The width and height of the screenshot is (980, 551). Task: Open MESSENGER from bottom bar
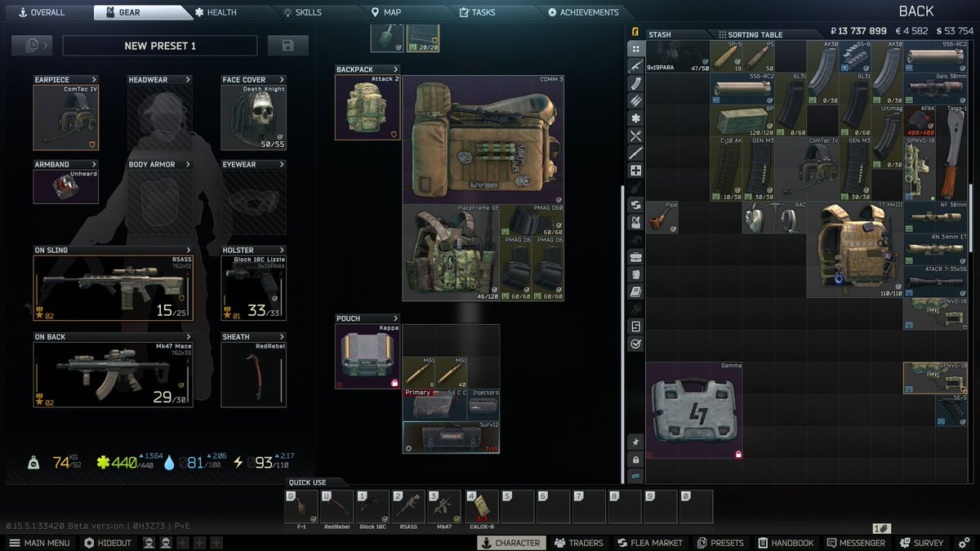857,543
